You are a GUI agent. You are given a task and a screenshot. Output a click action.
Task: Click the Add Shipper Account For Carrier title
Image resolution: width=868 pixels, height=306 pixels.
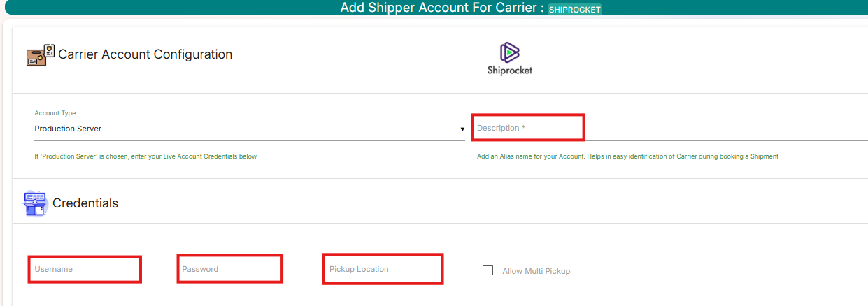(x=441, y=8)
